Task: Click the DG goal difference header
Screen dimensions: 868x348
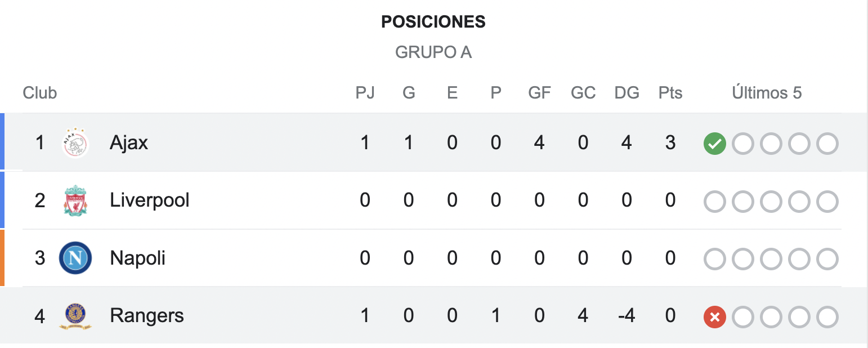Action: 627,93
